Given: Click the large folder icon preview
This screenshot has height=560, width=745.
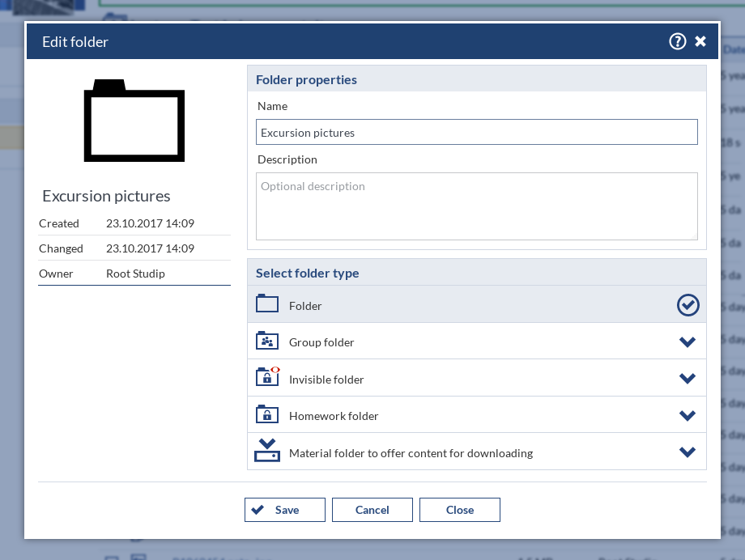Looking at the screenshot, I should click(134, 121).
